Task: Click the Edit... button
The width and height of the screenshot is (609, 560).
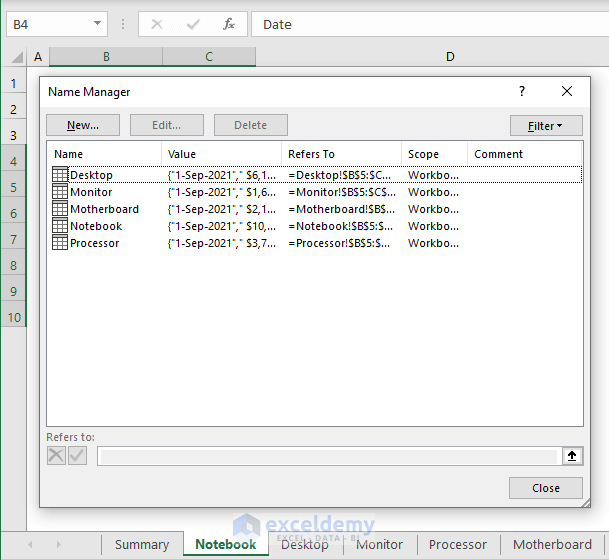Action: pyautogui.click(x=167, y=125)
